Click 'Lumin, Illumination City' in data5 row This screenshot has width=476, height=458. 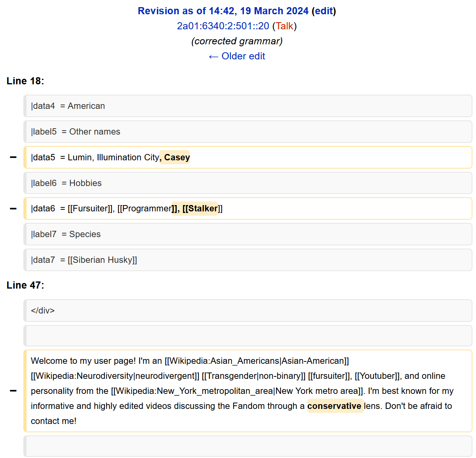coord(113,158)
